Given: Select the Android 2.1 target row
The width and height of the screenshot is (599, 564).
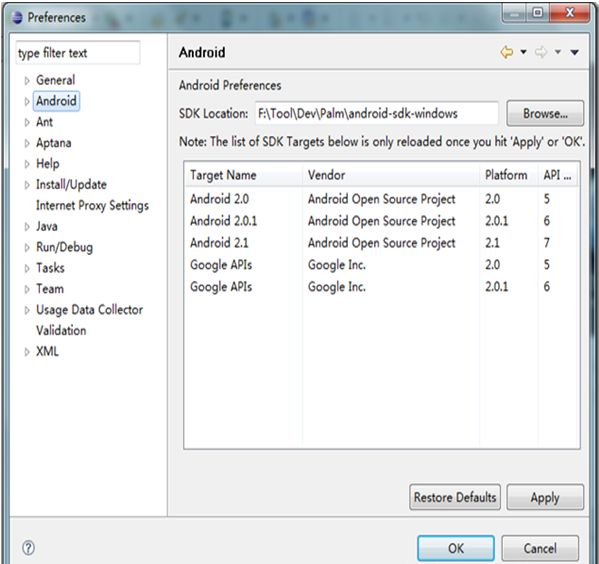Looking at the screenshot, I should [x=381, y=243].
